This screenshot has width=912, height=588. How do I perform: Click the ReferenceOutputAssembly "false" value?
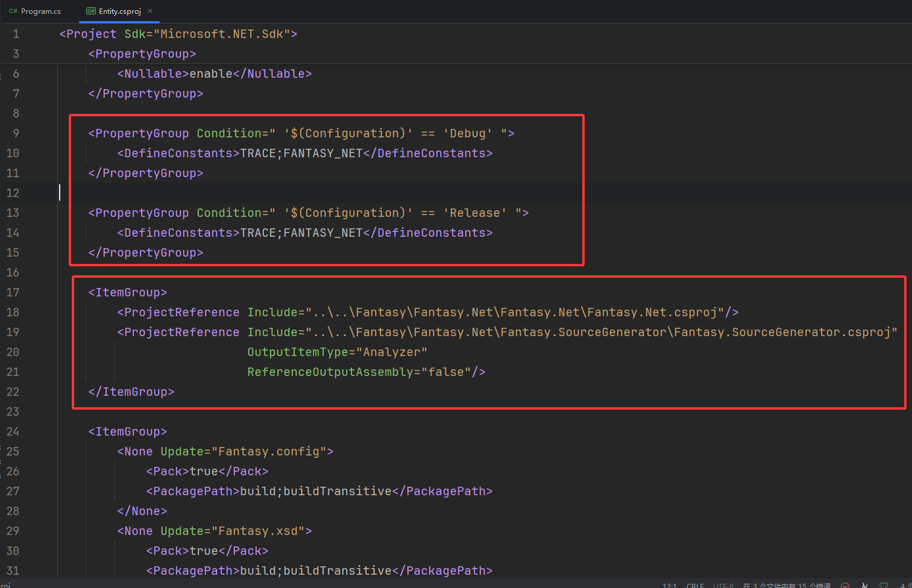[x=446, y=372]
